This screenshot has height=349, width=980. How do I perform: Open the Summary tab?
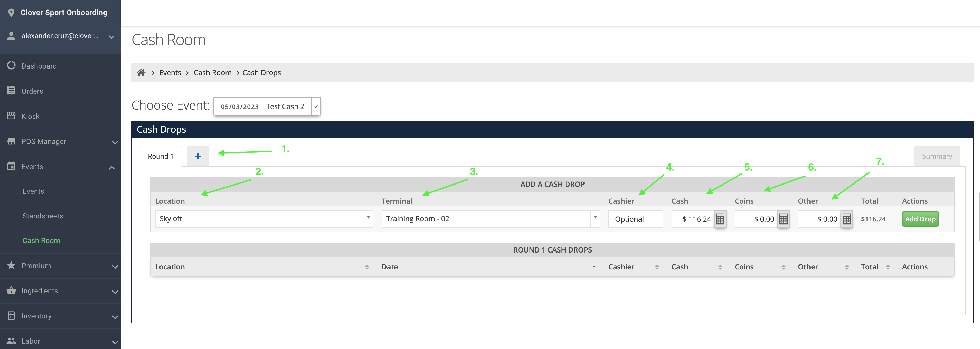pos(937,156)
